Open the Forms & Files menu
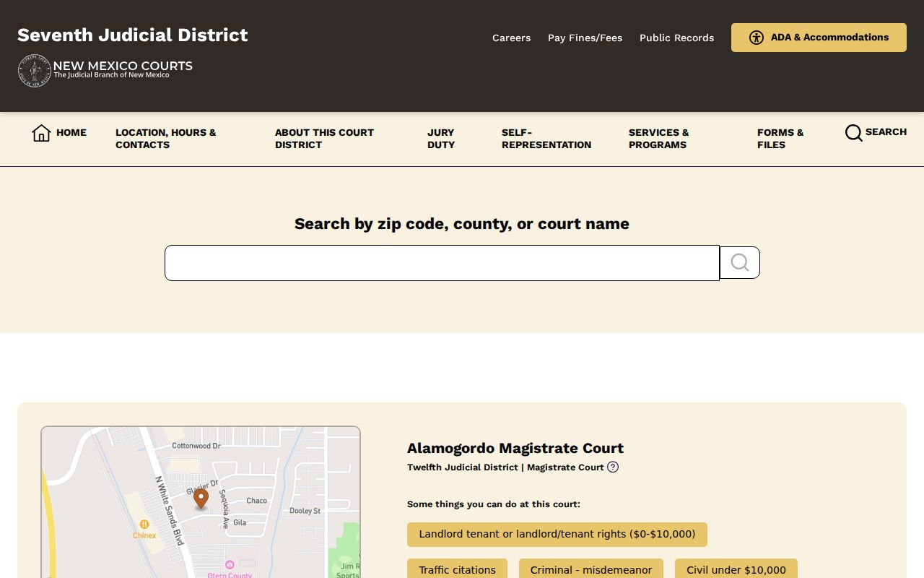The image size is (924, 578). [780, 139]
